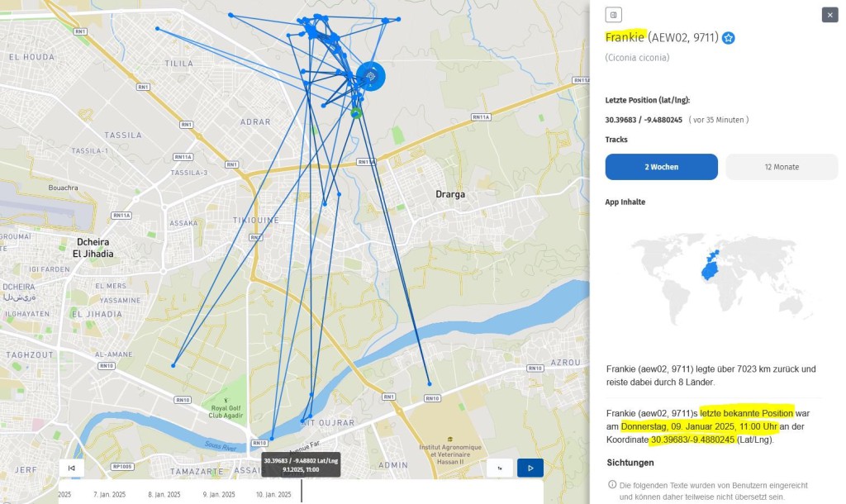This screenshot has width=846, height=504.
Task: Click the Drarga town label on map
Action: [450, 194]
